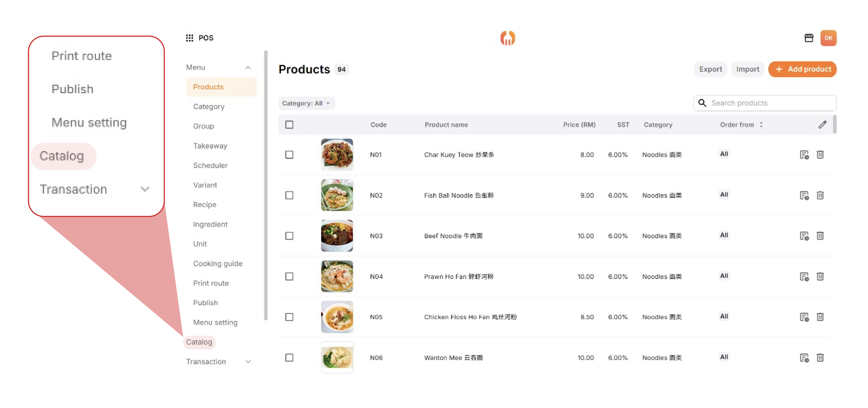The height and width of the screenshot is (408, 868).
Task: Click the Add product button
Action: [x=802, y=69]
